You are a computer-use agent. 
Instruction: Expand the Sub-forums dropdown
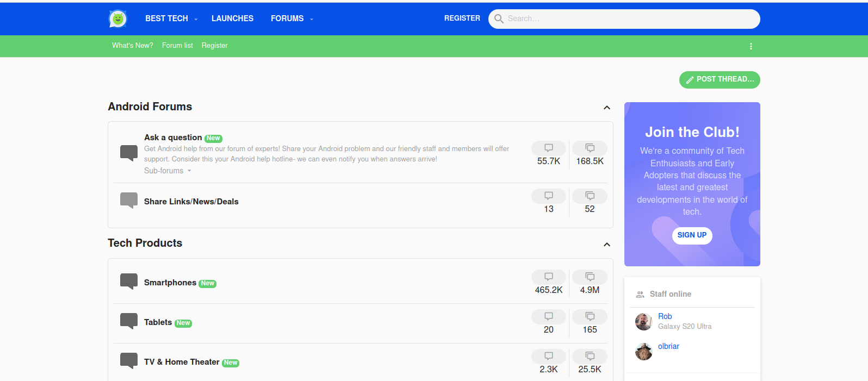(x=168, y=171)
